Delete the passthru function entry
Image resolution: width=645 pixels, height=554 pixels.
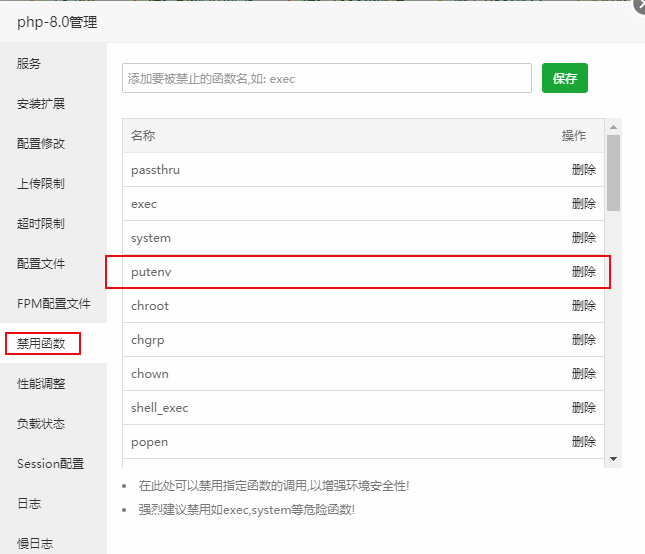[584, 169]
